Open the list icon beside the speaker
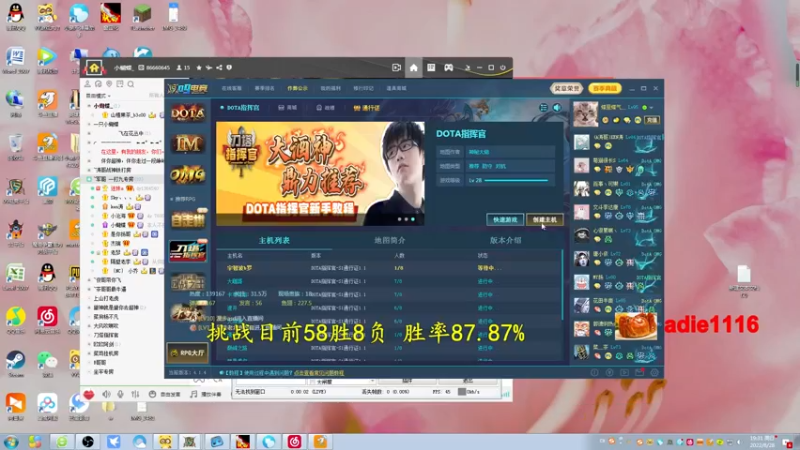Screen dimensions: 800x450 pyautogui.click(x=543, y=108)
